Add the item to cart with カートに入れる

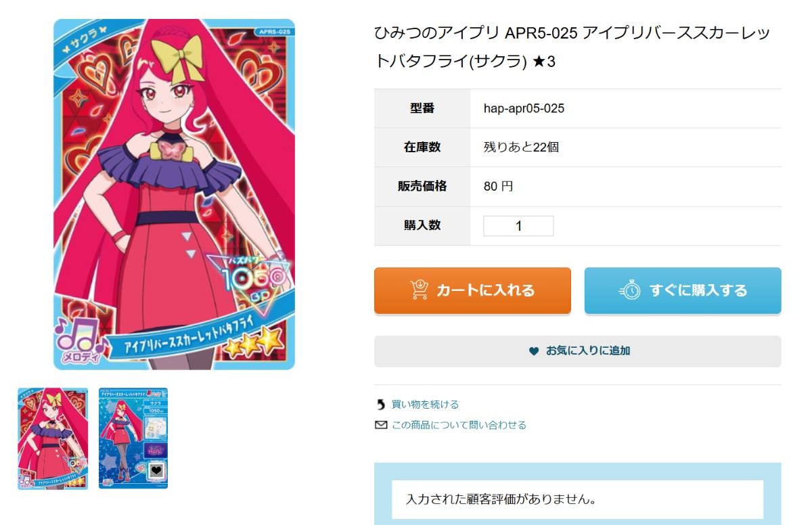(472, 290)
